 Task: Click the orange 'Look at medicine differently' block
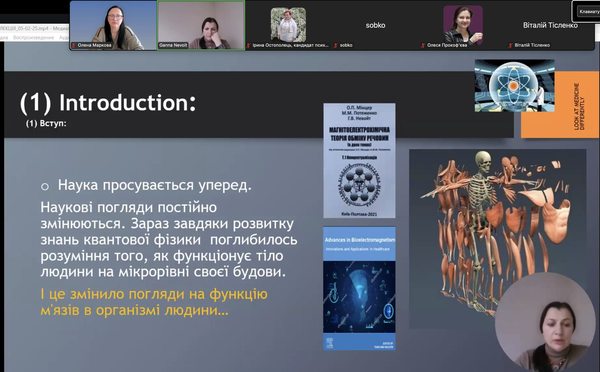560,105
